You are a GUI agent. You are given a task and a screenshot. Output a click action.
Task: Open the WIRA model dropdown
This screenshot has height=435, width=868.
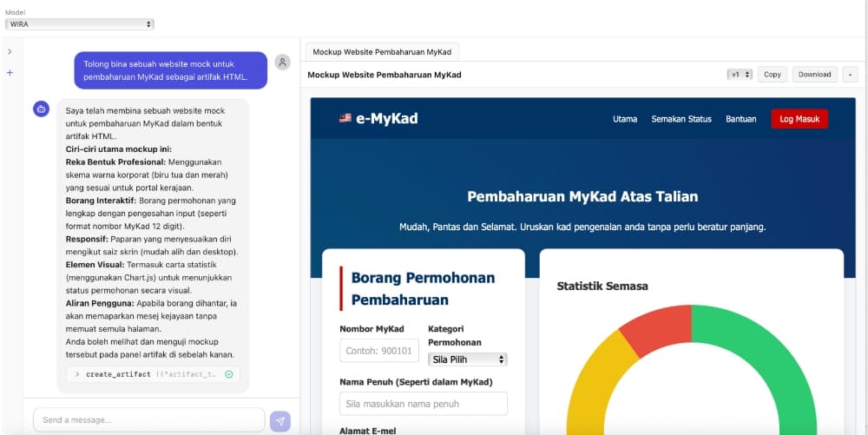pos(80,24)
